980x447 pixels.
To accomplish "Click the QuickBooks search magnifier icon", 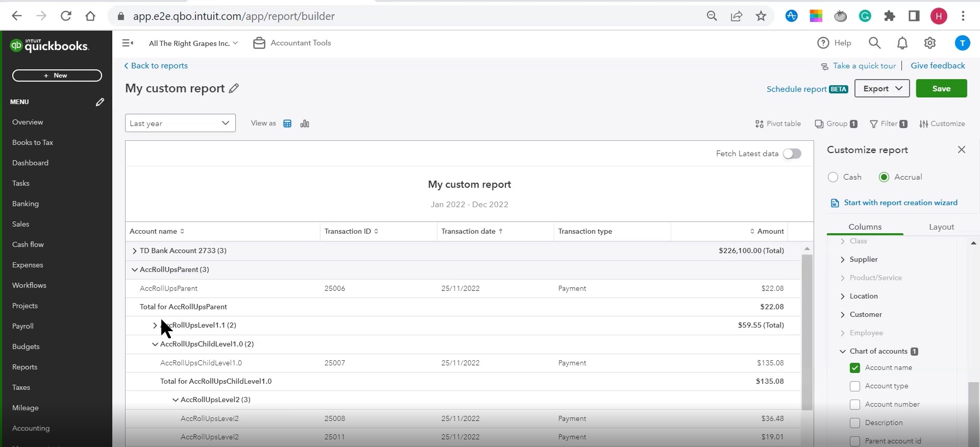I will pos(874,43).
